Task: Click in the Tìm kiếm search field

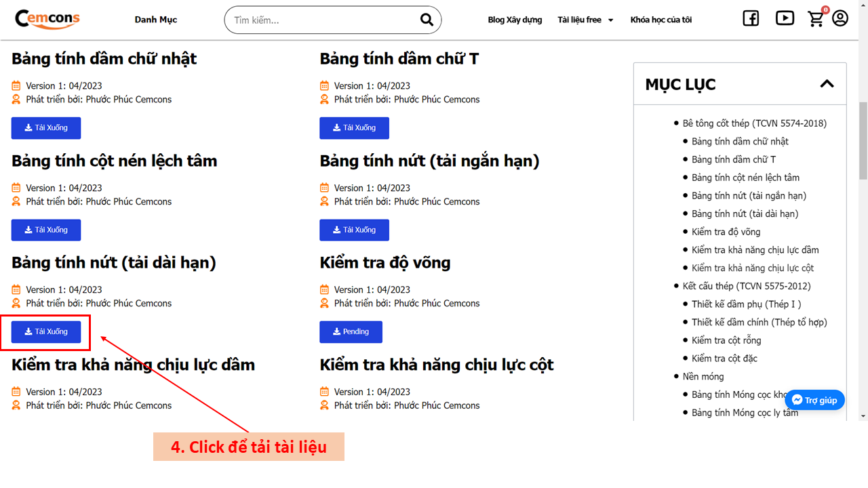Action: tap(322, 20)
